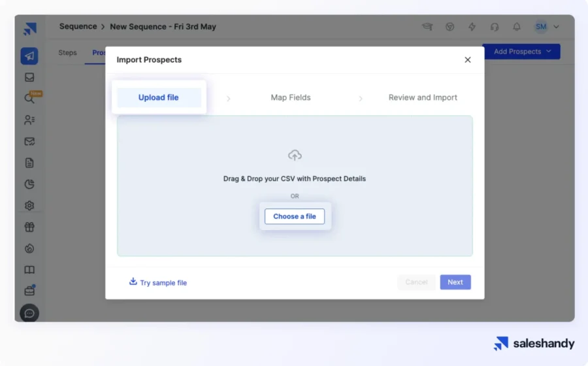This screenshot has height=366, width=588.
Task: Open the Prospects people icon in sidebar
Action: [x=29, y=120]
